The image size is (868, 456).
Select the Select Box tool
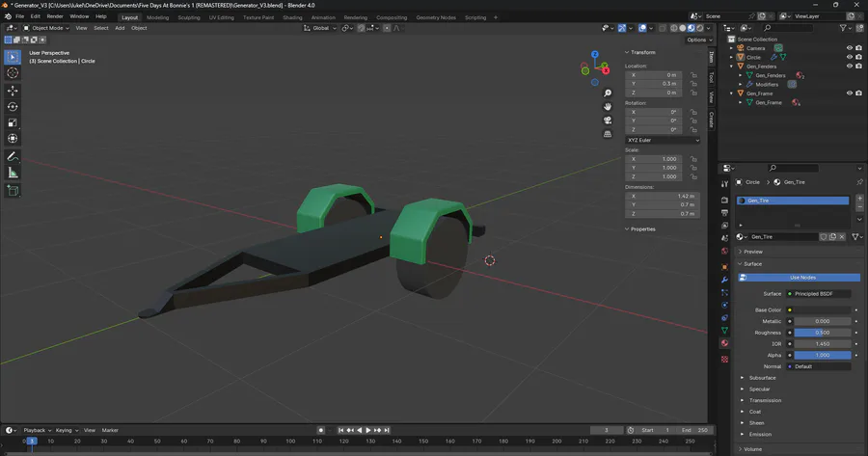13,57
